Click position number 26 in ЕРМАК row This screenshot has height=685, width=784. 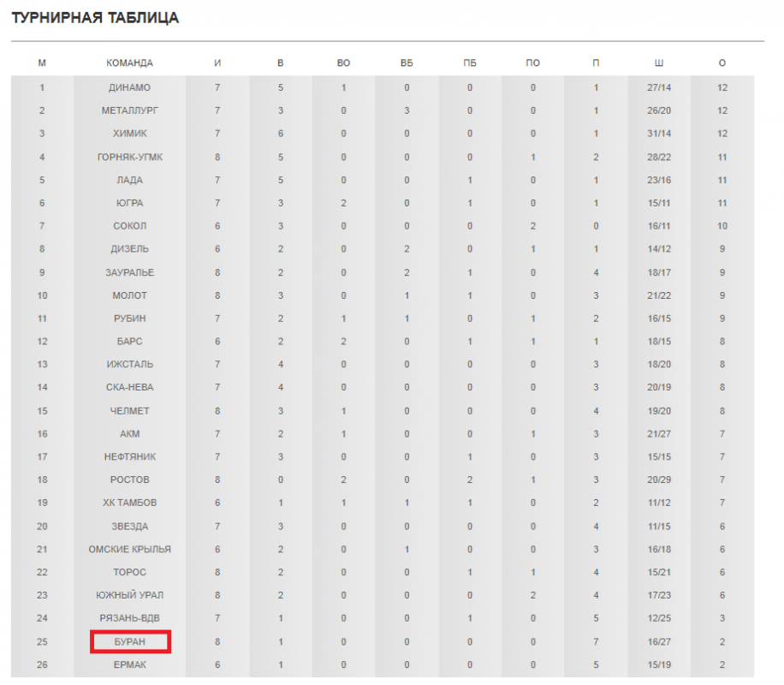click(x=42, y=665)
